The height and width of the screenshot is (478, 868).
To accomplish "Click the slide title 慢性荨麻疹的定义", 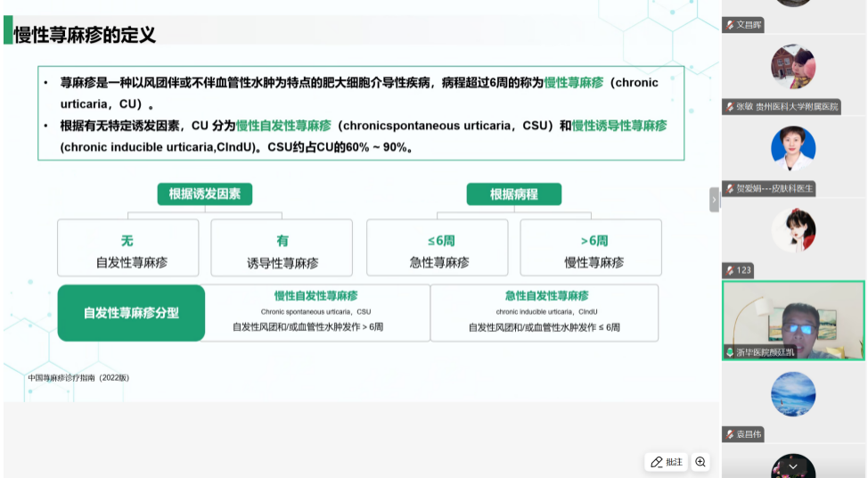I will [x=85, y=35].
